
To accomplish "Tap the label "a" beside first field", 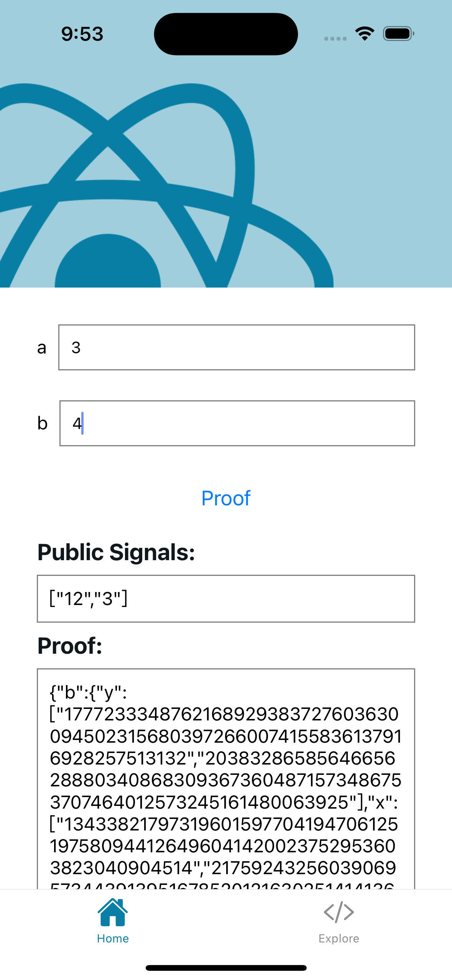I will [42, 348].
